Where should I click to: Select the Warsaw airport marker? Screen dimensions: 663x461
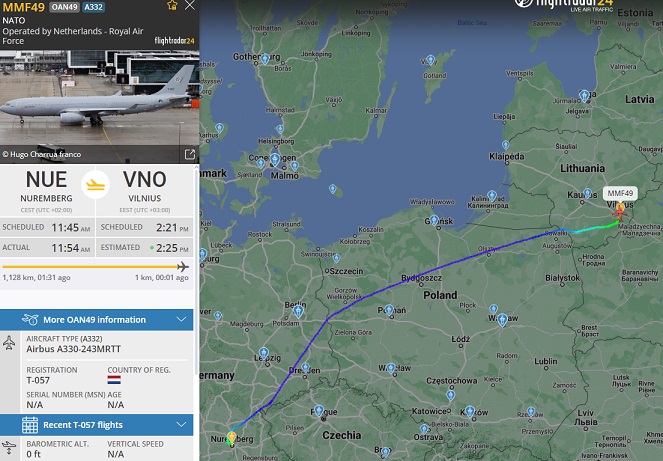click(502, 319)
